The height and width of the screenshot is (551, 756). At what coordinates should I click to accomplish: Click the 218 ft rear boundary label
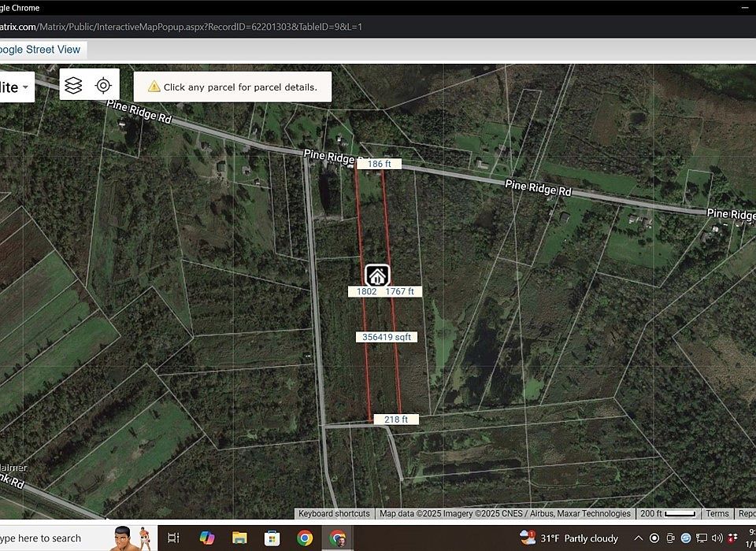395,420
